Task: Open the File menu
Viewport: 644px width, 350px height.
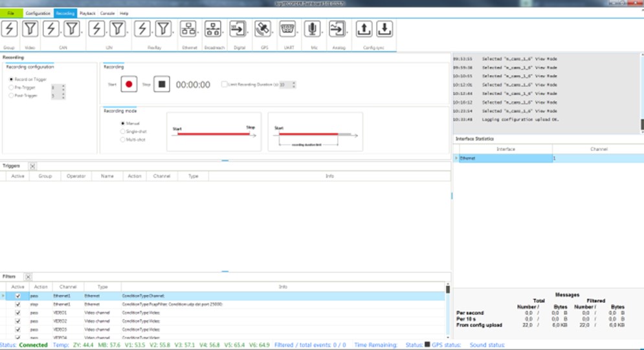Action: [x=11, y=14]
